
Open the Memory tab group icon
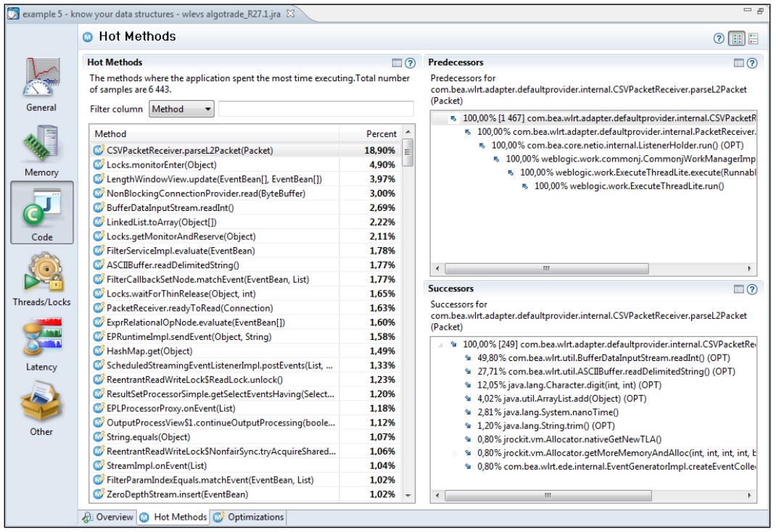click(x=41, y=151)
